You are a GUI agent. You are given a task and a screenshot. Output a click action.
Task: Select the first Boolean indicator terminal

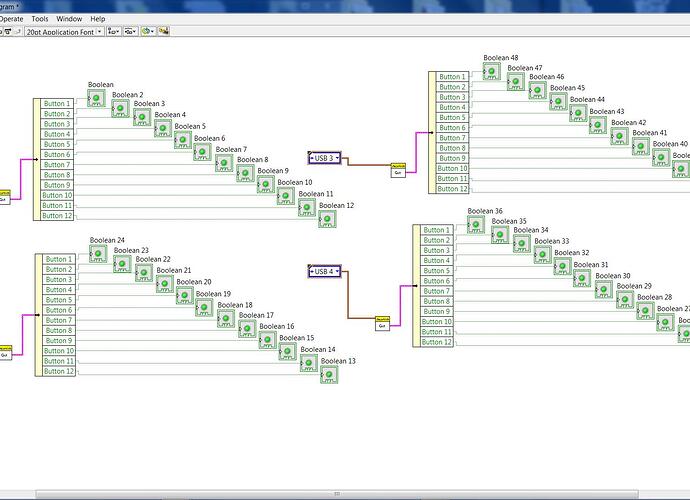click(96, 98)
